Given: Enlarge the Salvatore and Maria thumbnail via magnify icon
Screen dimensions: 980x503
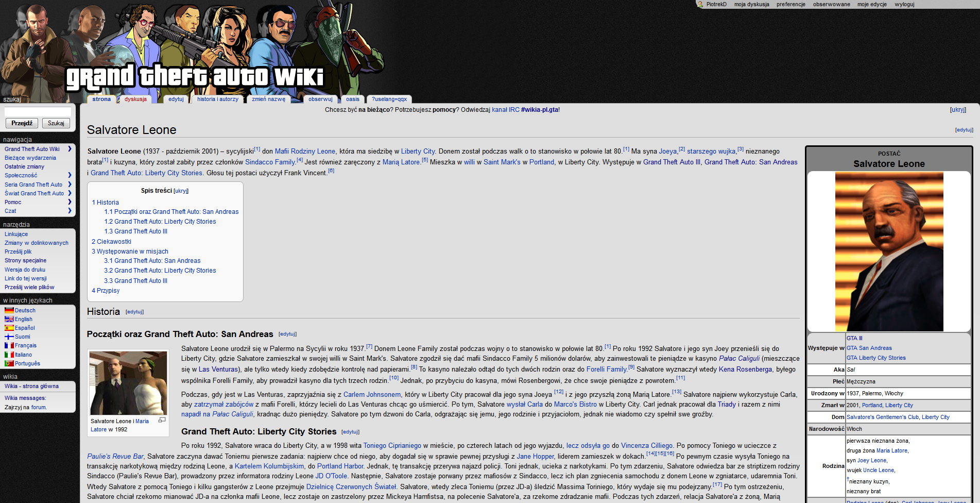Looking at the screenshot, I should coord(162,420).
